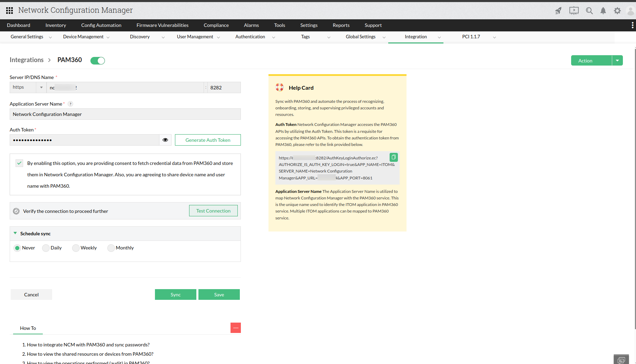Expand the PCI 1.1.7 submenu
Viewport: 636px width, 364px height.
tap(495, 37)
